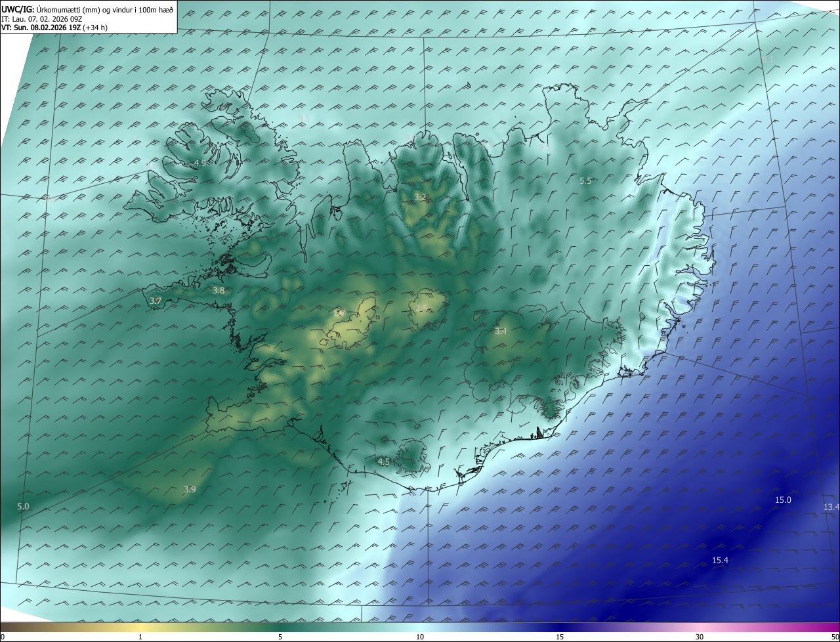The height and width of the screenshot is (642, 840).
Task: Click the init time line 'IT: Lau. 07. 02. 2026 09Z'
Action: click(41, 19)
